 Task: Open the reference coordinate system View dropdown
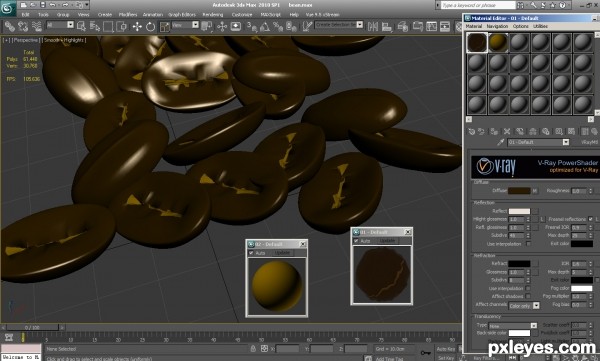[185, 25]
